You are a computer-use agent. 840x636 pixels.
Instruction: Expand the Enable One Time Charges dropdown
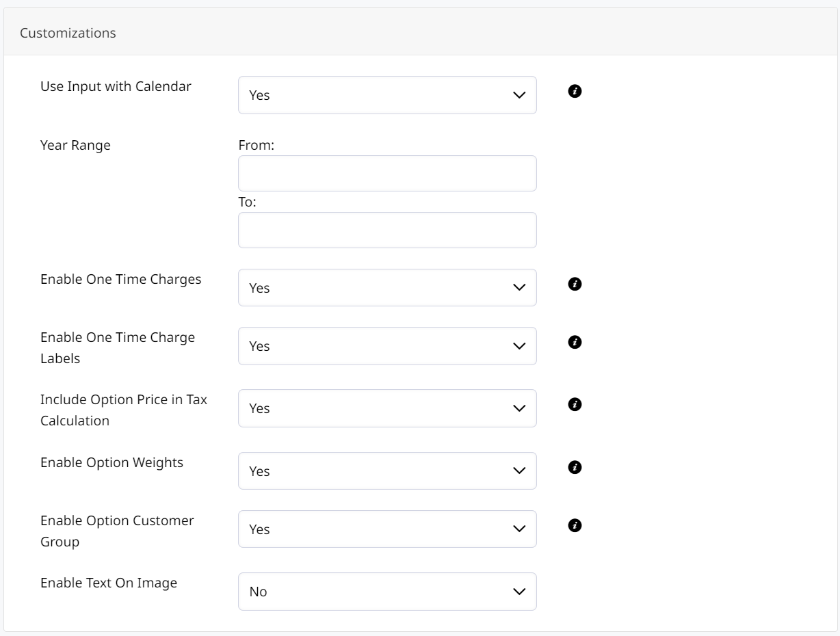tap(387, 288)
